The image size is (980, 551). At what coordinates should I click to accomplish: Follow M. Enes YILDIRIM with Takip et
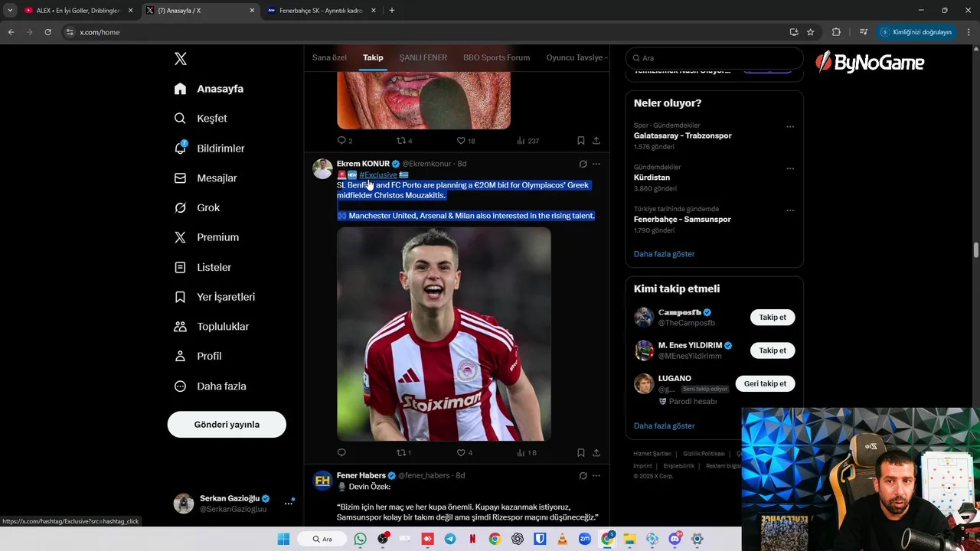[x=773, y=350]
